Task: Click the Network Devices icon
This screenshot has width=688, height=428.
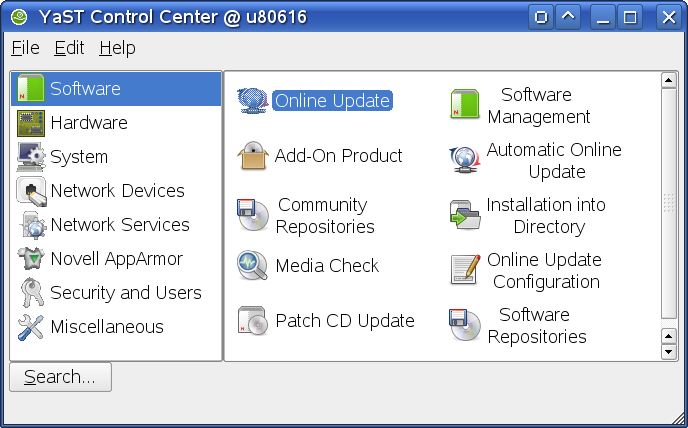Action: (x=31, y=191)
